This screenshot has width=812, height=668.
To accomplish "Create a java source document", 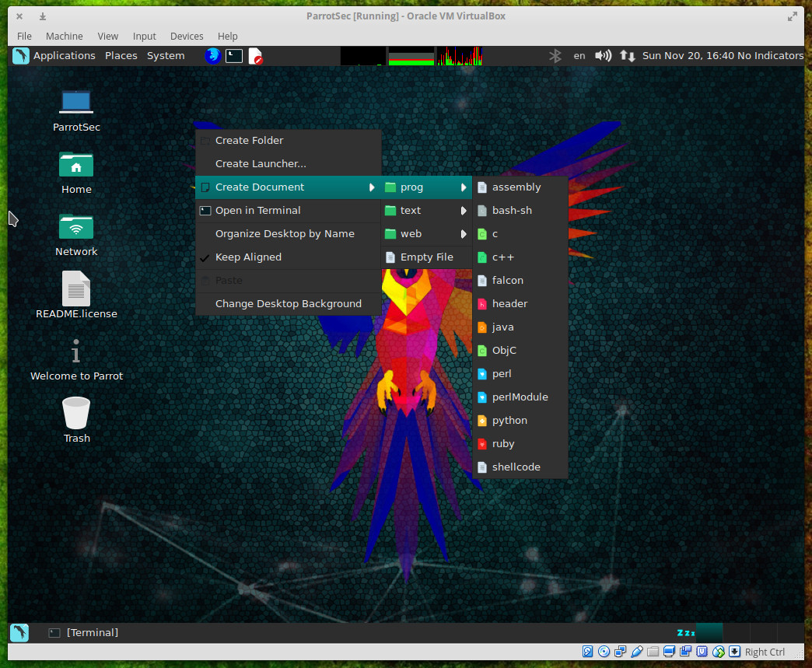I will click(x=520, y=327).
